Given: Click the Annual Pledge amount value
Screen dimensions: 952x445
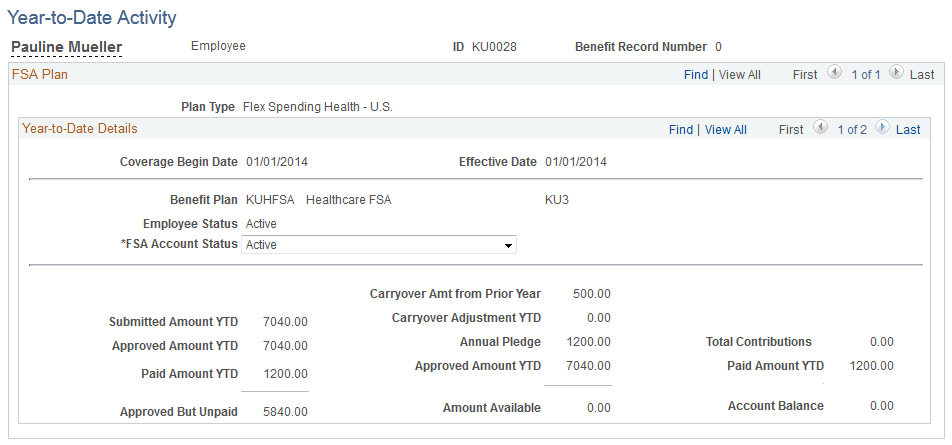Looking at the screenshot, I should [590, 342].
